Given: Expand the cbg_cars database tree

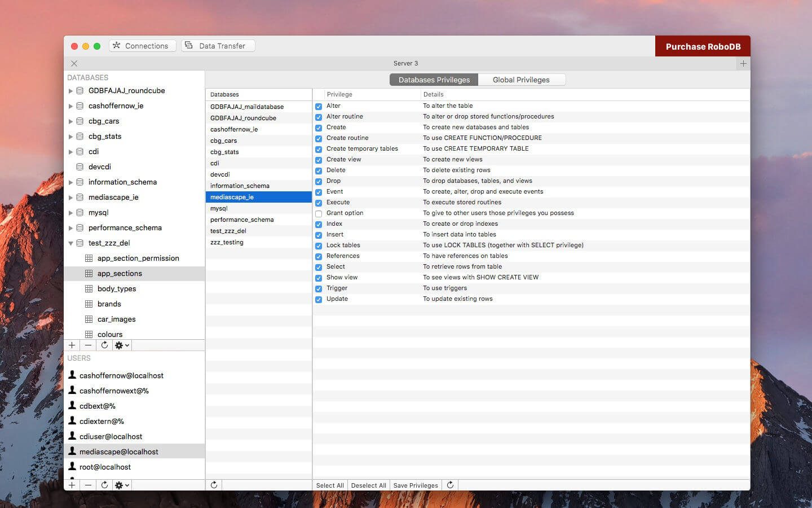Looking at the screenshot, I should point(70,121).
